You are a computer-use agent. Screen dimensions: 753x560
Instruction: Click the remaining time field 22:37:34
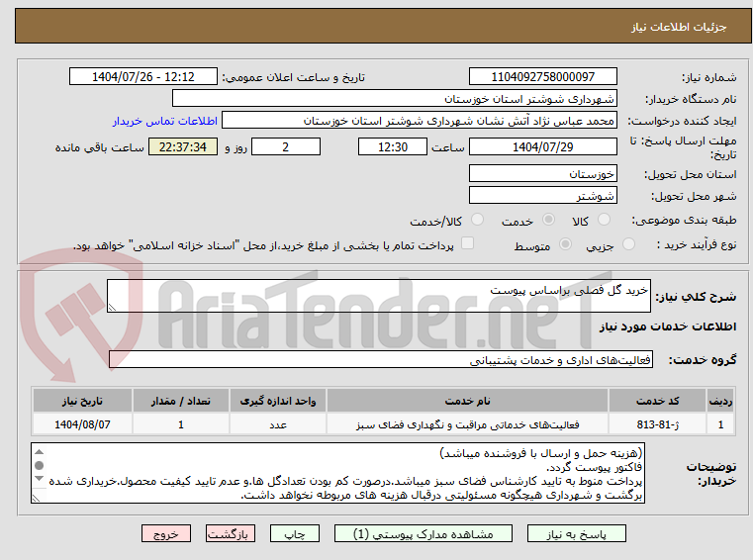pos(183,147)
